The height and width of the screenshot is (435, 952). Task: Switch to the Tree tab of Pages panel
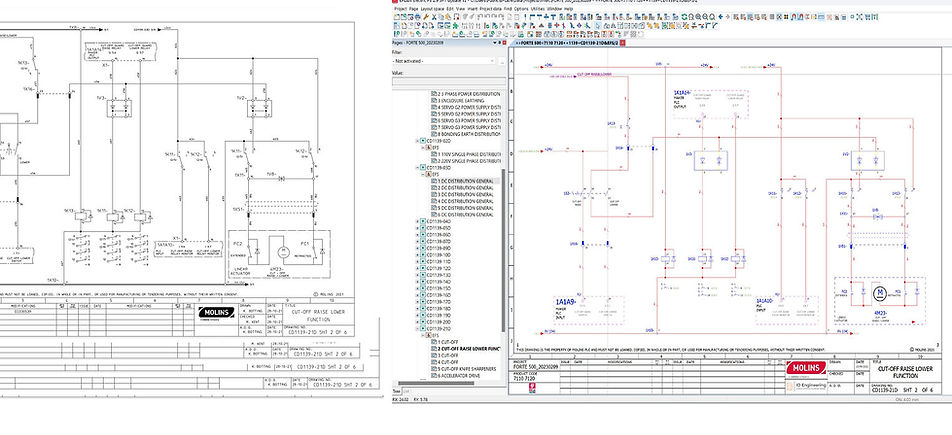(x=397, y=391)
